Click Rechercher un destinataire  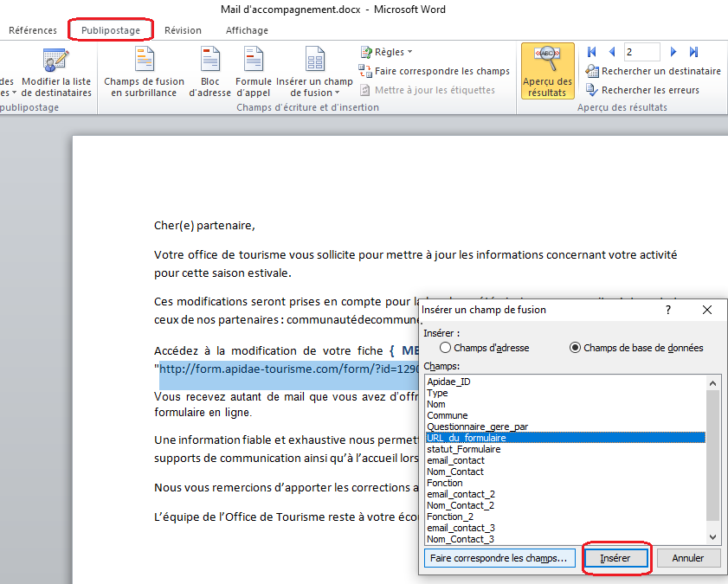654,71
